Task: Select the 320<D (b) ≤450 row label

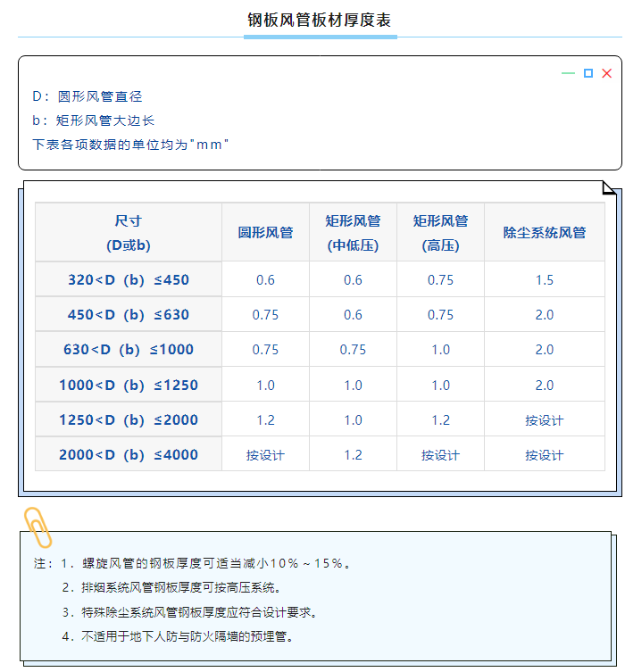Action: 129,279
